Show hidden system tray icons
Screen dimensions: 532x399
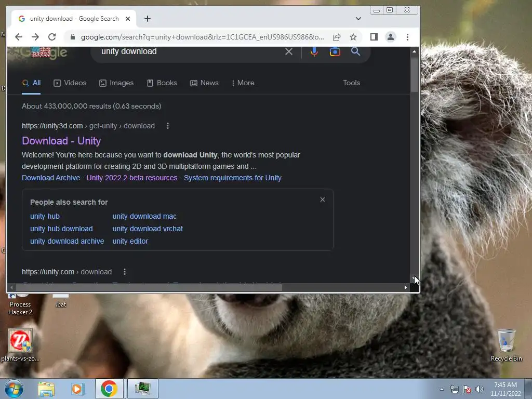coord(442,389)
